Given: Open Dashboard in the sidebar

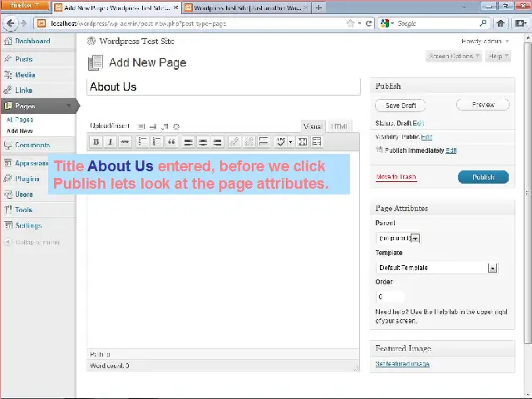Looking at the screenshot, I should point(32,41).
